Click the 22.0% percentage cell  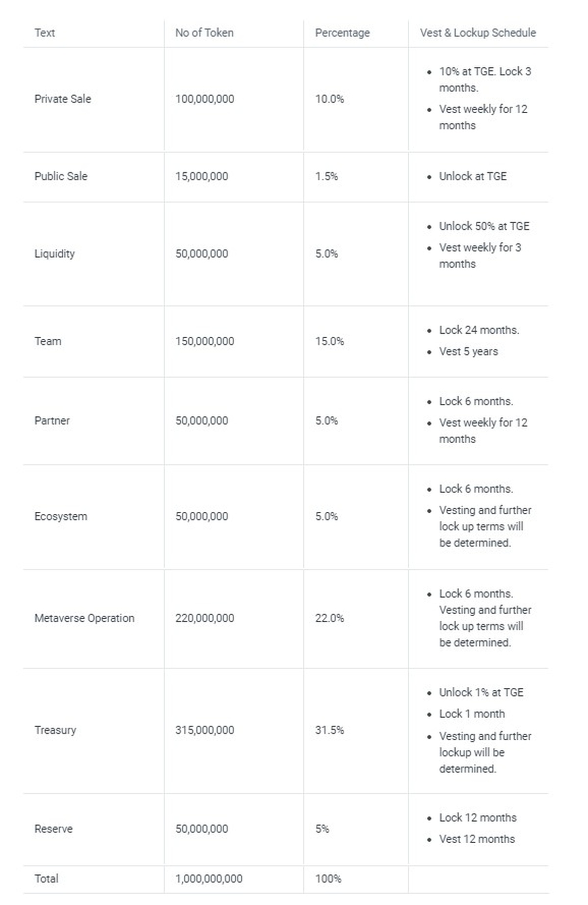pos(329,618)
